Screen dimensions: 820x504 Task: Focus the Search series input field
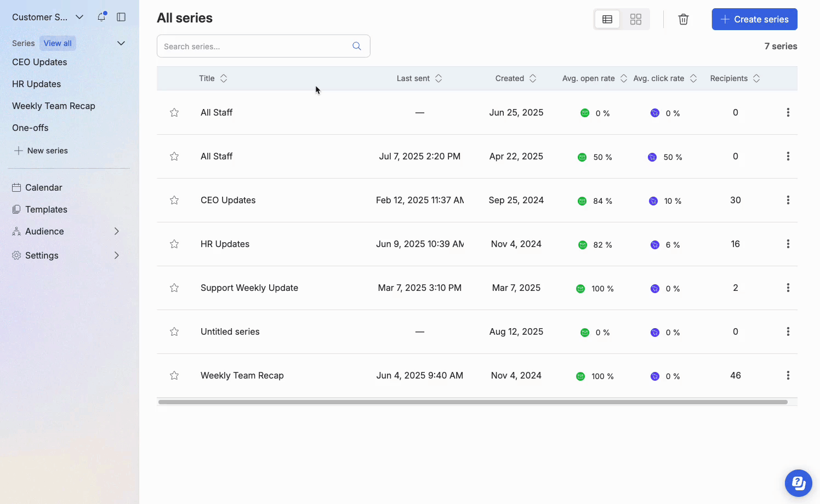coord(255,47)
